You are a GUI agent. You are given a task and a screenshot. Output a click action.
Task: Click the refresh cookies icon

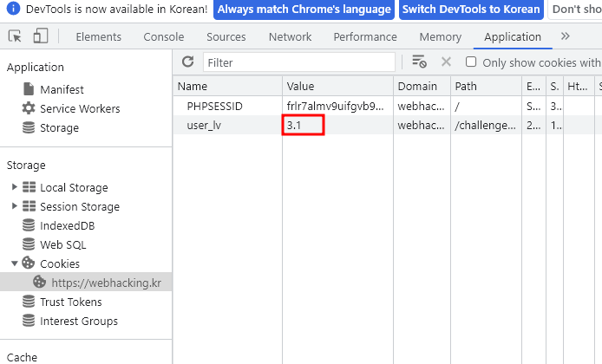click(187, 62)
